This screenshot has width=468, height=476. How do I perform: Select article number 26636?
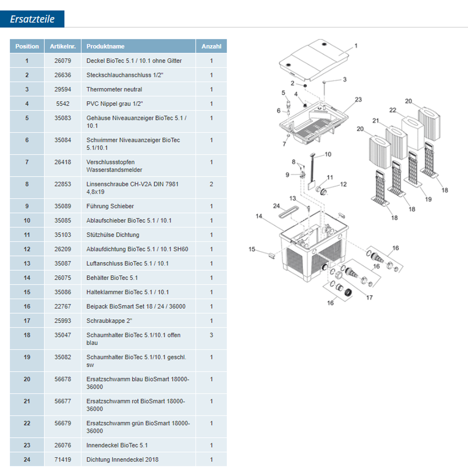63,75
